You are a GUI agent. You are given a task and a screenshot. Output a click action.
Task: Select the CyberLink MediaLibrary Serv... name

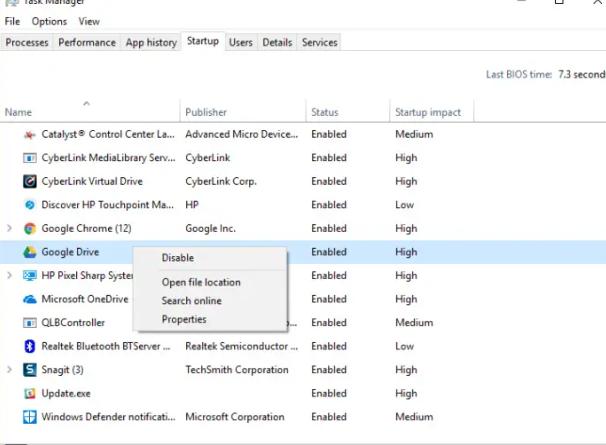pos(108,158)
